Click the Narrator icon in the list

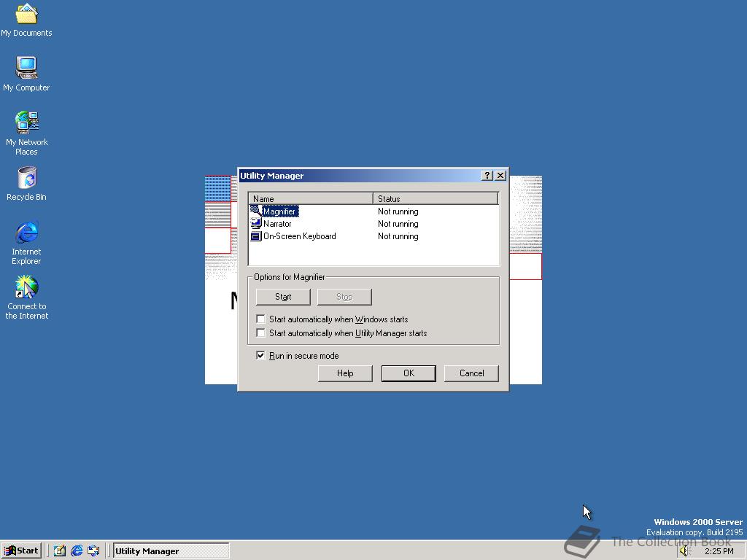coord(256,223)
